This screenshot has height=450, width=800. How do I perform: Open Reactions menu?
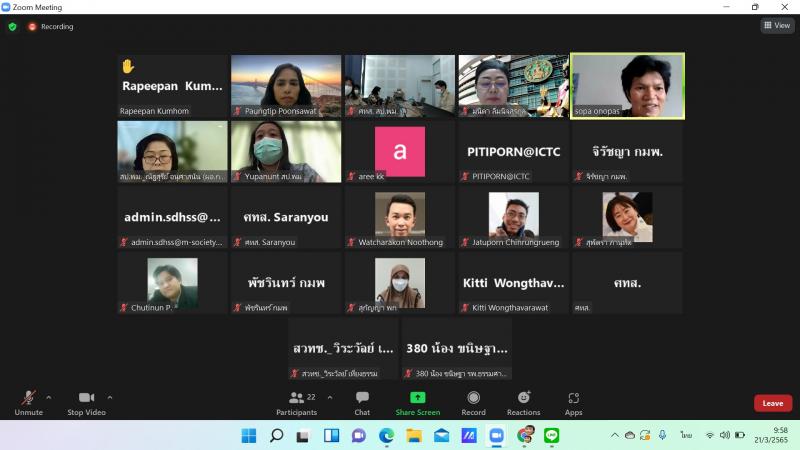[x=523, y=403]
